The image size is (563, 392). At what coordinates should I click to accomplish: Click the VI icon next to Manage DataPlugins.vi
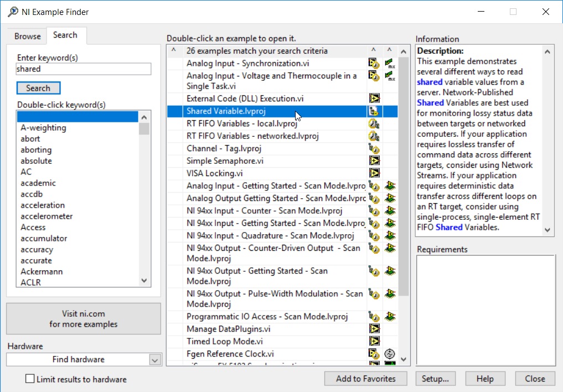[374, 329]
